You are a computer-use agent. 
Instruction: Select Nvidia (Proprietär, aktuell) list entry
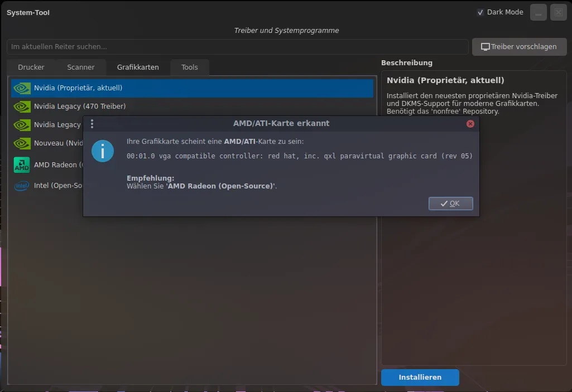(192, 88)
